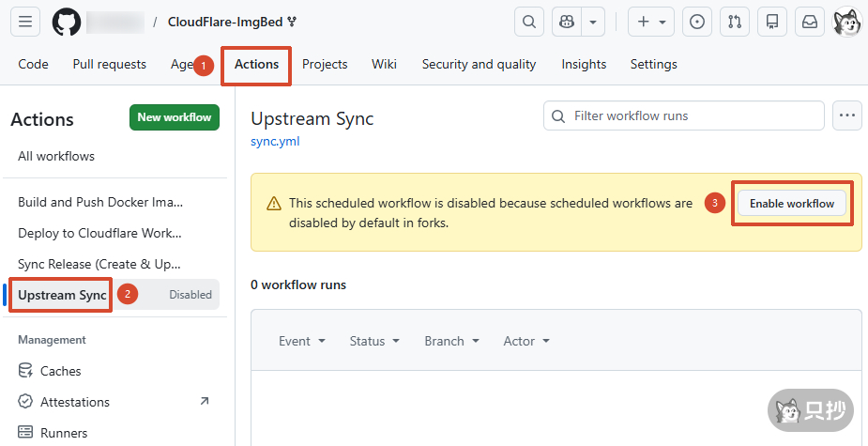Focus the Filter workflow runs field
Image resolution: width=868 pixels, height=446 pixels.
point(684,115)
